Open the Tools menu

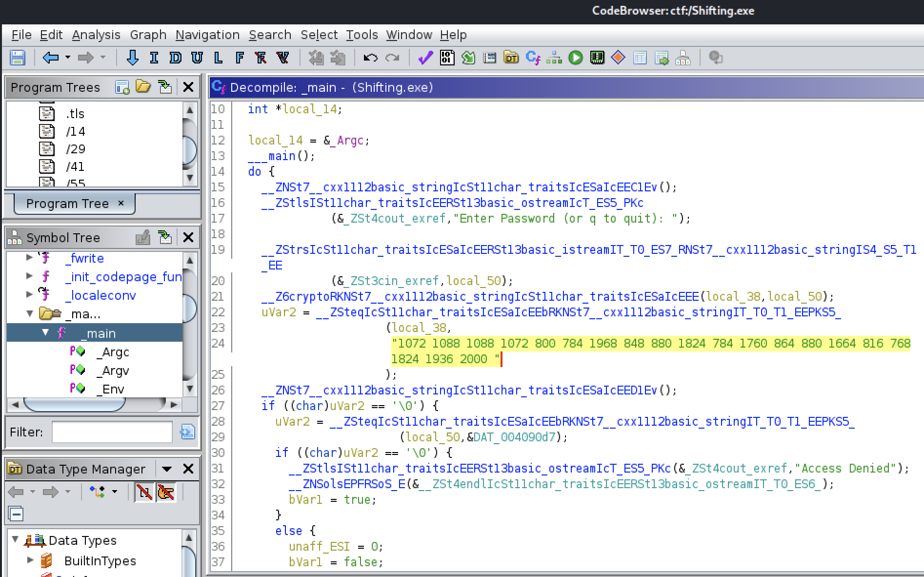pyautogui.click(x=362, y=35)
